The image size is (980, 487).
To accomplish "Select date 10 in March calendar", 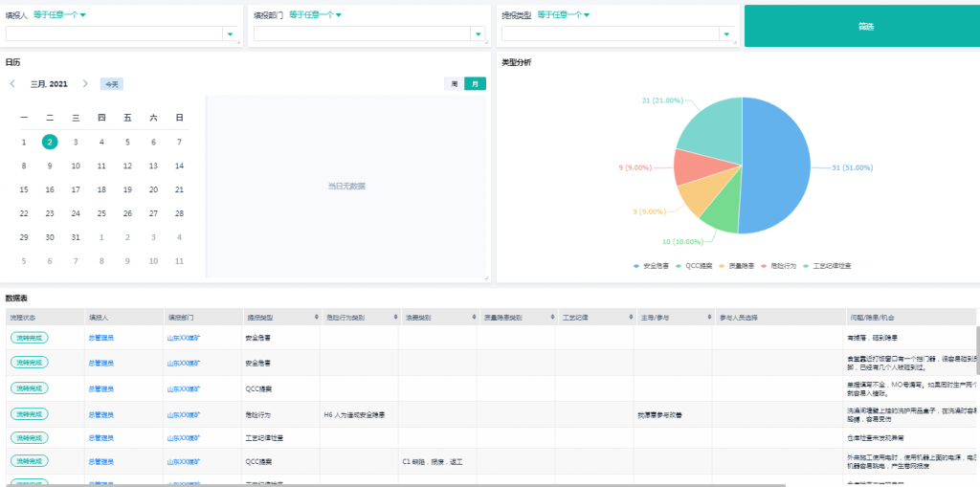I will 76,166.
